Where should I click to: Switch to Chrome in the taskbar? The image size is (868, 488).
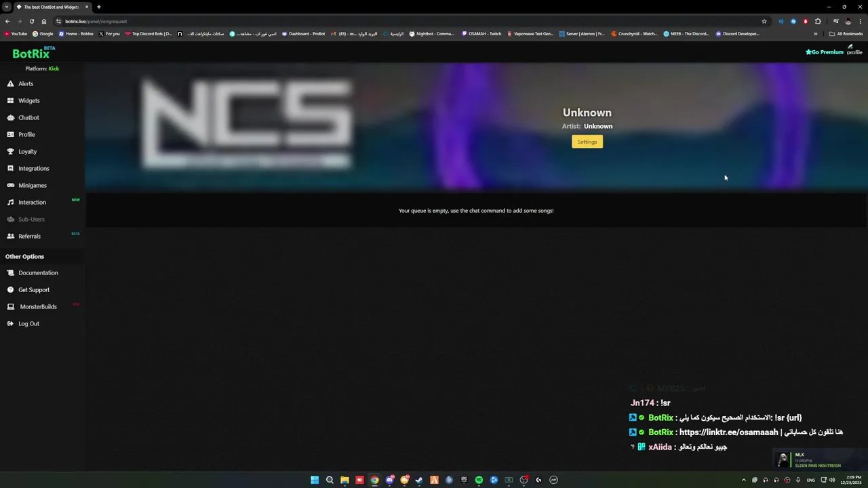pyautogui.click(x=374, y=480)
